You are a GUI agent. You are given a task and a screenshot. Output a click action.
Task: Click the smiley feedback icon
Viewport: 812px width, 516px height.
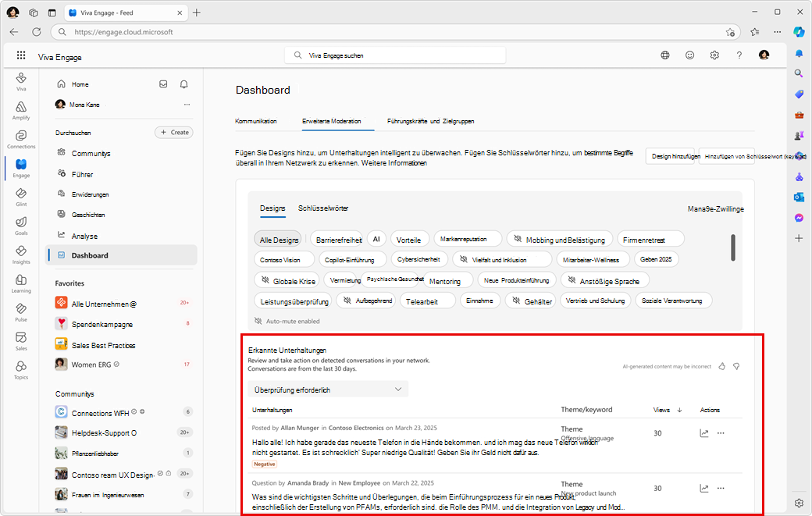[x=689, y=55]
